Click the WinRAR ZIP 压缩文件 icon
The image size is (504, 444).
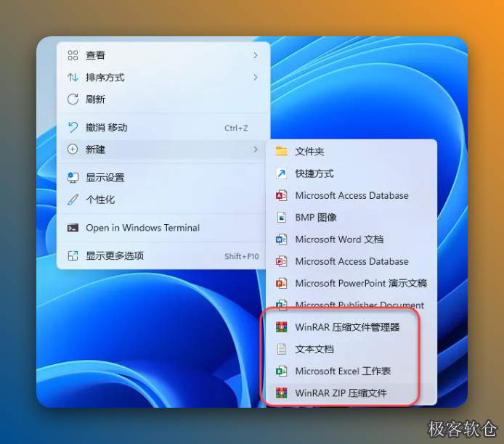pos(282,393)
